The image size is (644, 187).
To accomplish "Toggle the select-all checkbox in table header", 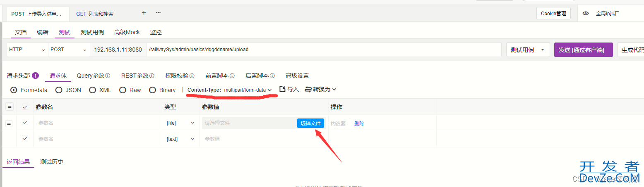I will click(25, 107).
